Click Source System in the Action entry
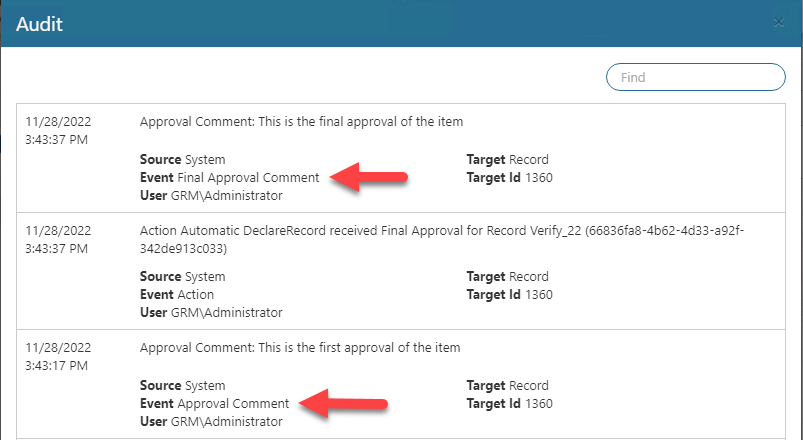Screen dimensions: 803x440 (183, 276)
